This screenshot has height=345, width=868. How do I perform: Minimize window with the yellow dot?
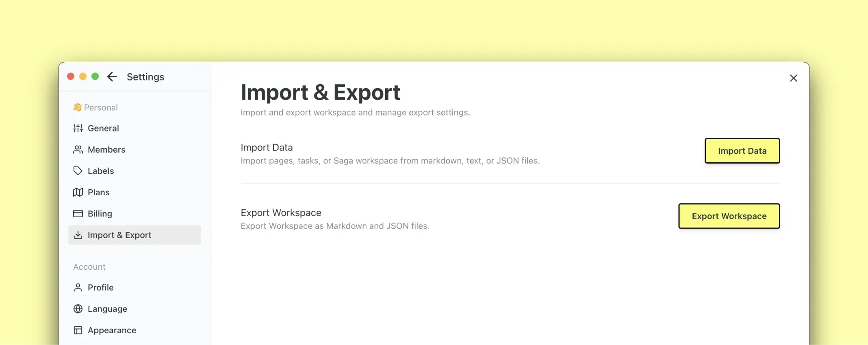83,76
